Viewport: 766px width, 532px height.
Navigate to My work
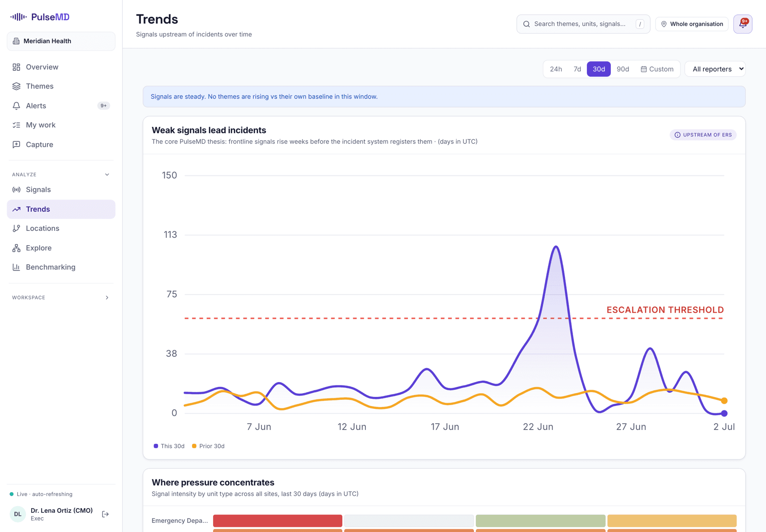[61, 125]
